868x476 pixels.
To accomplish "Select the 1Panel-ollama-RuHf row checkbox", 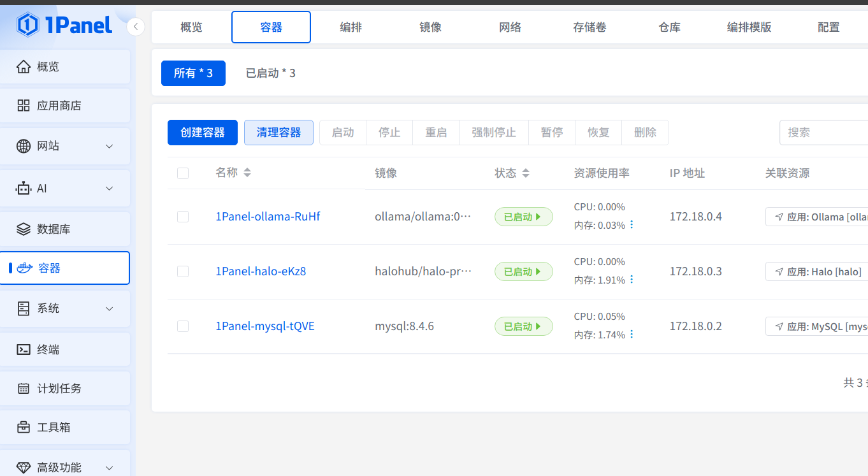I will click(183, 217).
